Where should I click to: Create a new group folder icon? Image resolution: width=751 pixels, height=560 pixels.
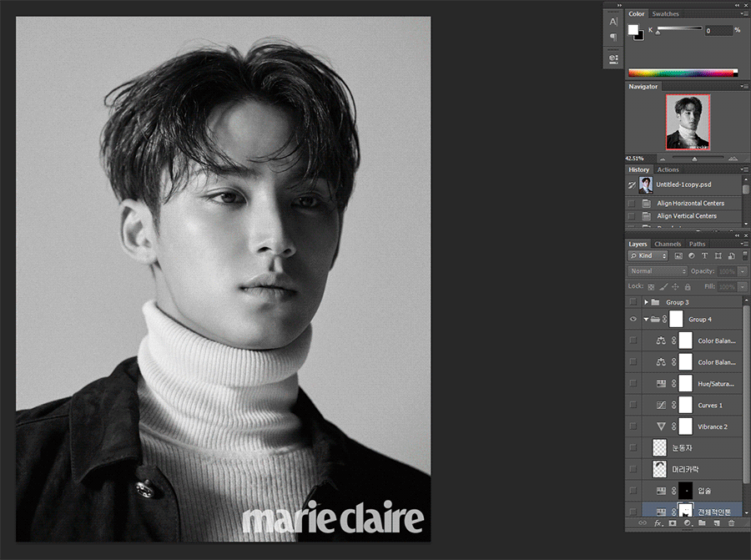(x=702, y=523)
